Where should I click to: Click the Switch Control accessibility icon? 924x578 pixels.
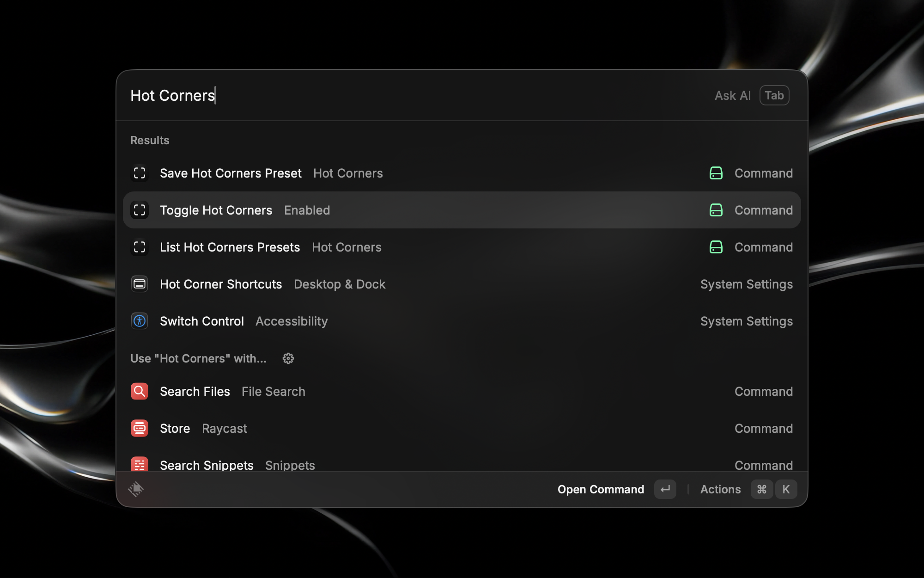[x=140, y=321]
